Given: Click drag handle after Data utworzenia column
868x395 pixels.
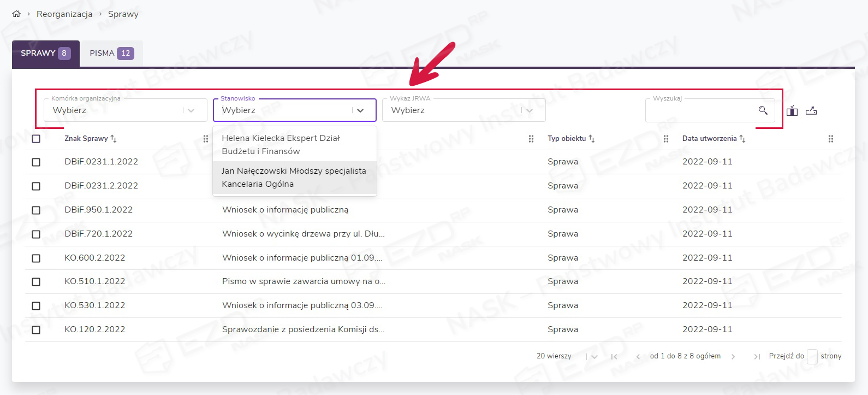Looking at the screenshot, I should pyautogui.click(x=830, y=139).
